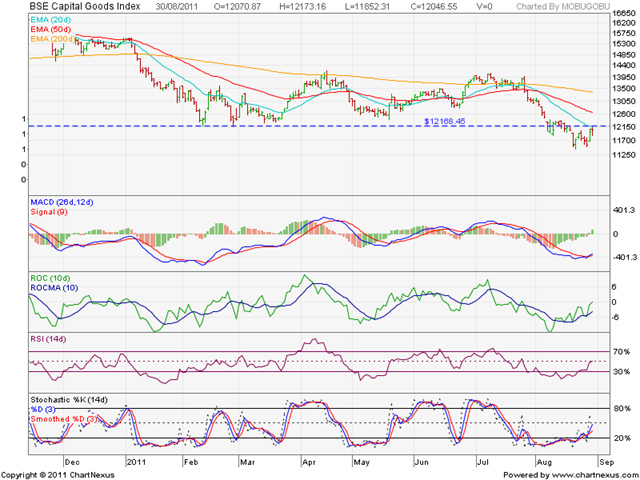Click the high value 'H=12173.16'
Image resolution: width=640 pixels, height=480 pixels.
tap(303, 6)
